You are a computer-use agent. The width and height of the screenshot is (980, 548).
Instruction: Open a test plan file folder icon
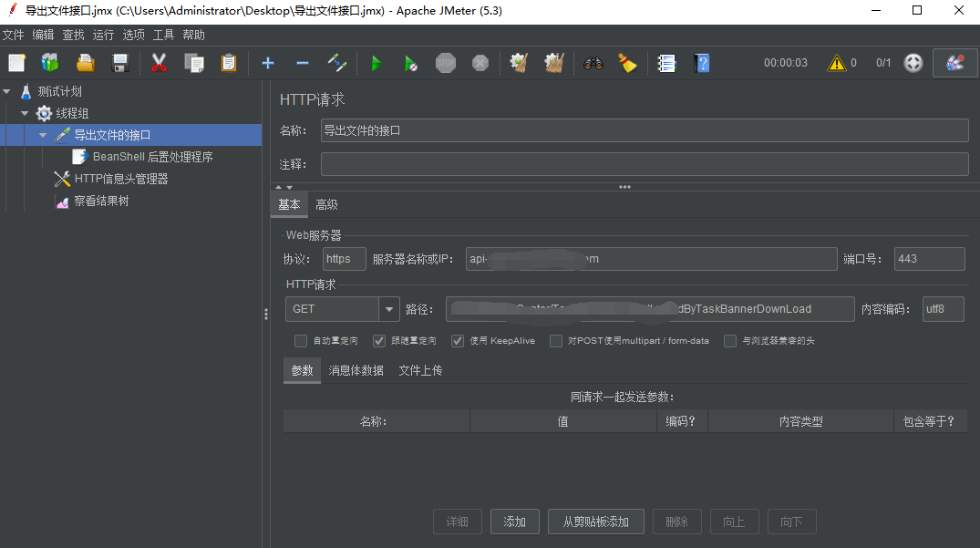pyautogui.click(x=86, y=63)
